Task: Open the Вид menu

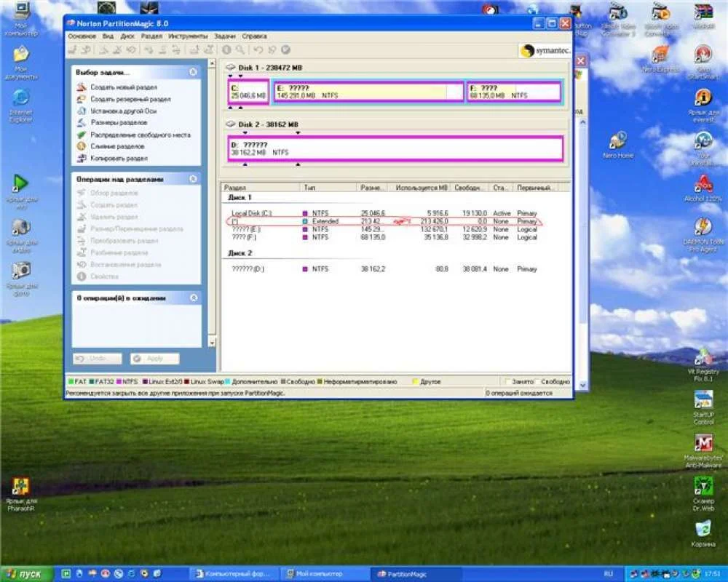Action: click(x=108, y=36)
